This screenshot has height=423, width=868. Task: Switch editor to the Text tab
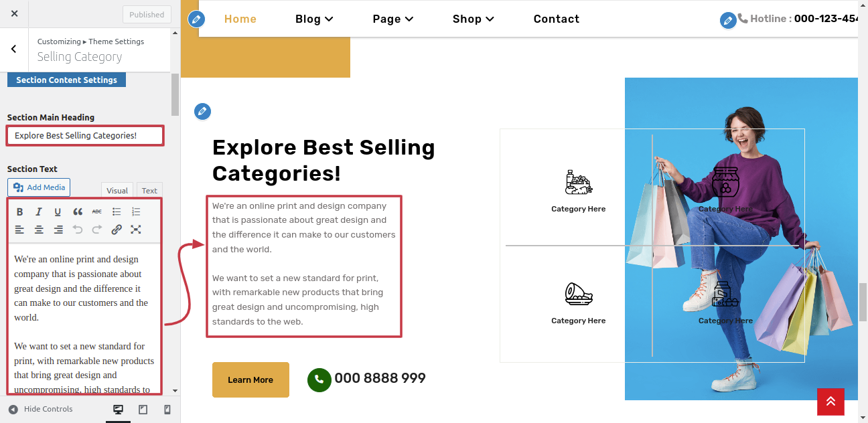point(149,191)
